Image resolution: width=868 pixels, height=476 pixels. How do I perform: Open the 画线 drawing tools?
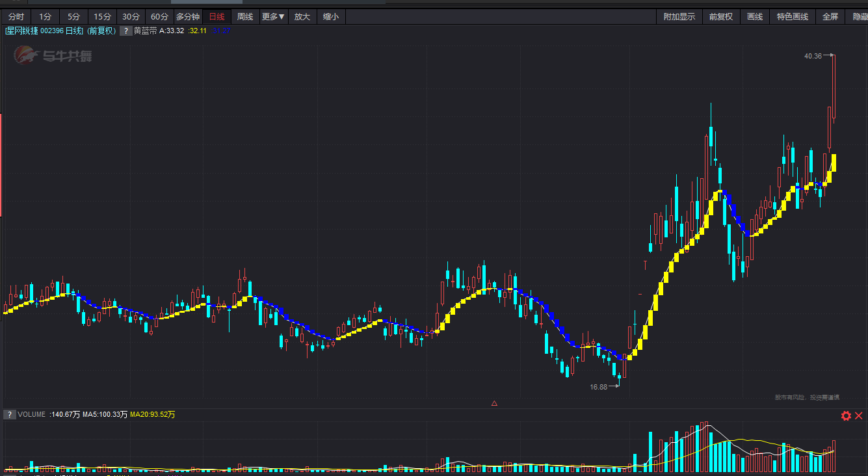pyautogui.click(x=755, y=17)
